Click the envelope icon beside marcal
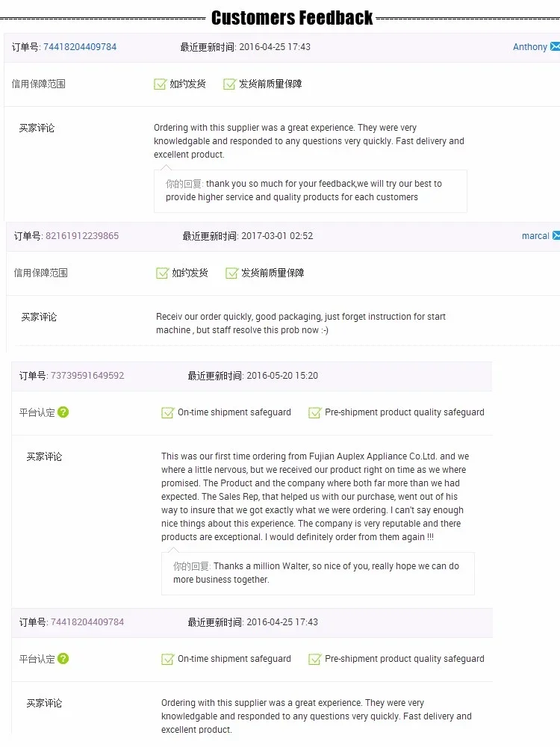The height and width of the screenshot is (747, 560). click(x=556, y=235)
